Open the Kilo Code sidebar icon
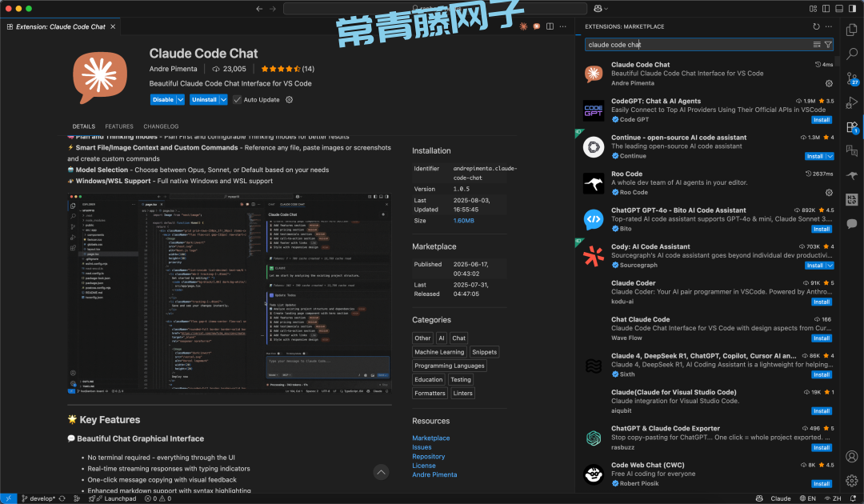The image size is (864, 504). (x=852, y=199)
